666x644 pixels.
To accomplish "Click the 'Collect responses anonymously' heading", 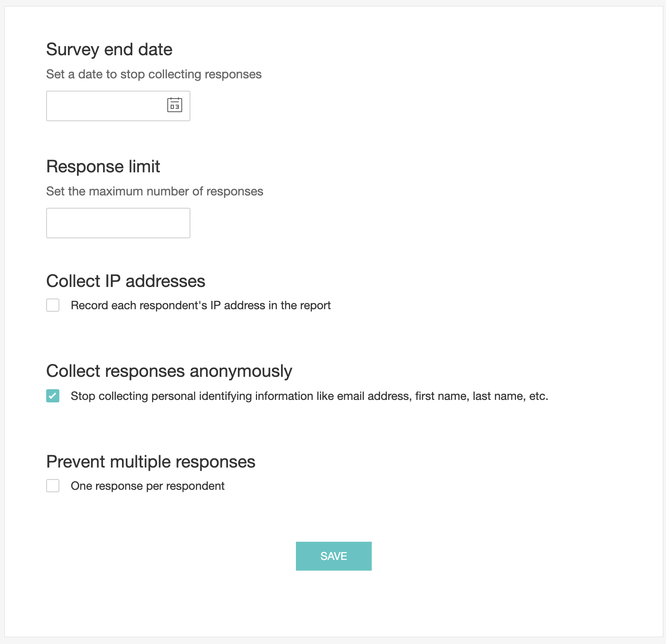I will coord(169,371).
